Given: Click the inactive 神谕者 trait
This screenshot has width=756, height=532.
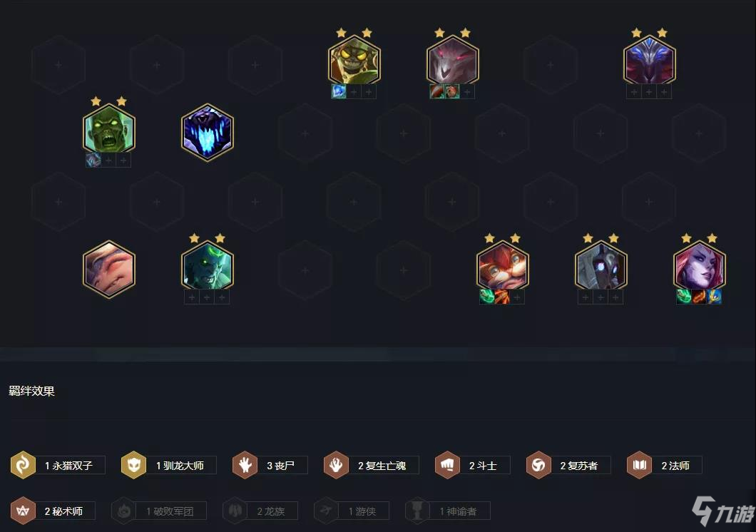Looking at the screenshot, I should pos(447,511).
